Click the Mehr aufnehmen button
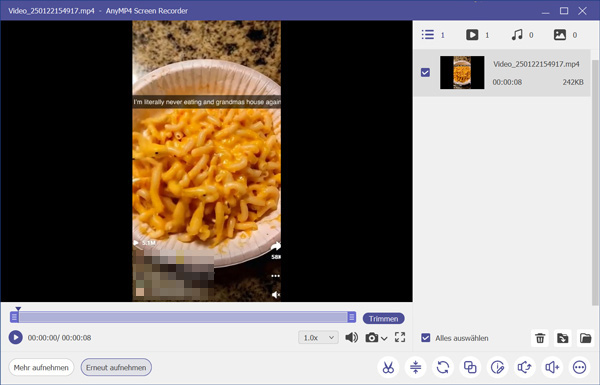600x385 pixels. coord(41,367)
